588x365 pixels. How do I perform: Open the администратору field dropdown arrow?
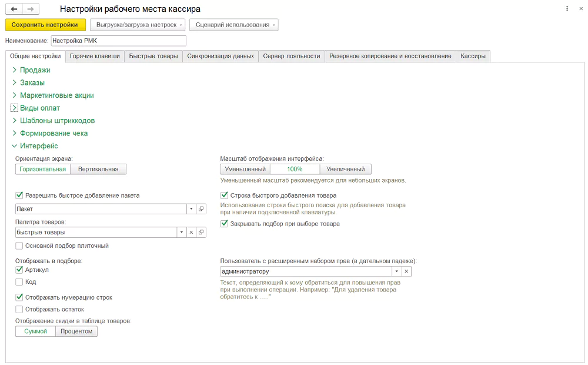[397, 271]
